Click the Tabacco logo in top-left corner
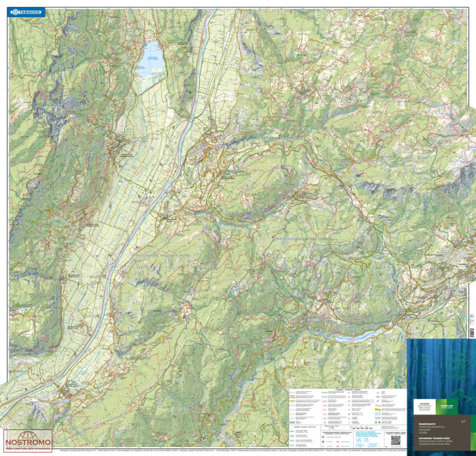476x456 pixels. 27,12
